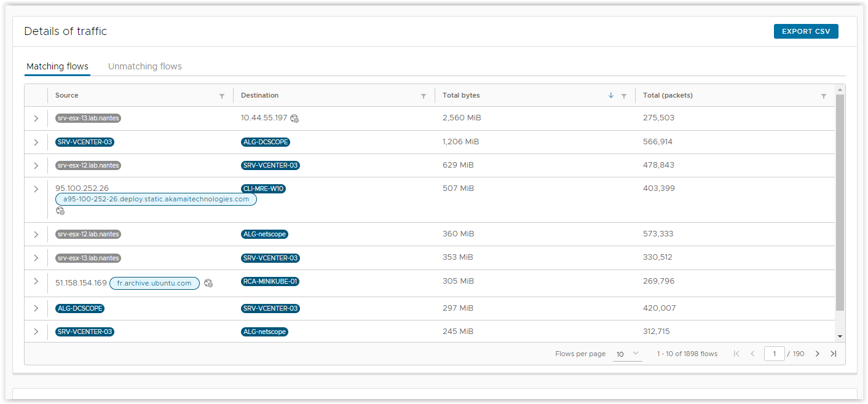This screenshot has width=868, height=404.
Task: Click the a95-100-252-26.deploy.static.akamaitechnologies.com tag
Action: [x=156, y=200]
